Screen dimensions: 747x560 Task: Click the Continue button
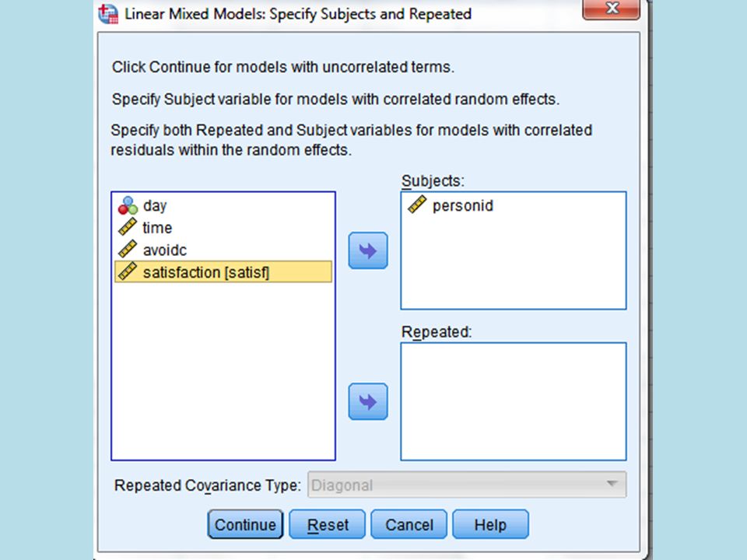click(245, 524)
